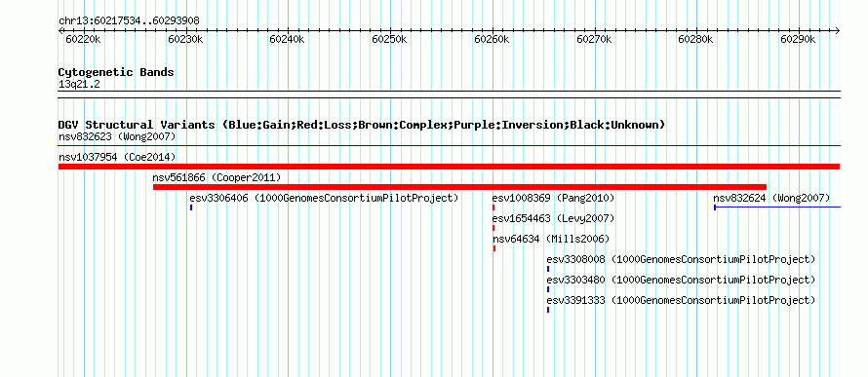Click the 60290k ruler label

799,39
